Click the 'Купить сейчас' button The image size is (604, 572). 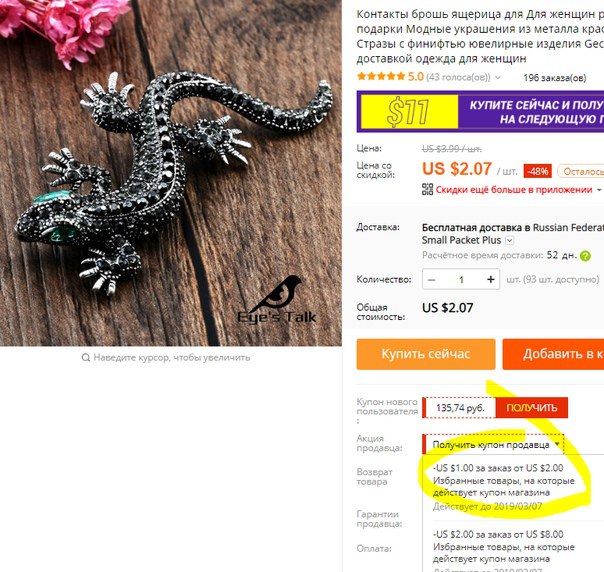tap(426, 354)
